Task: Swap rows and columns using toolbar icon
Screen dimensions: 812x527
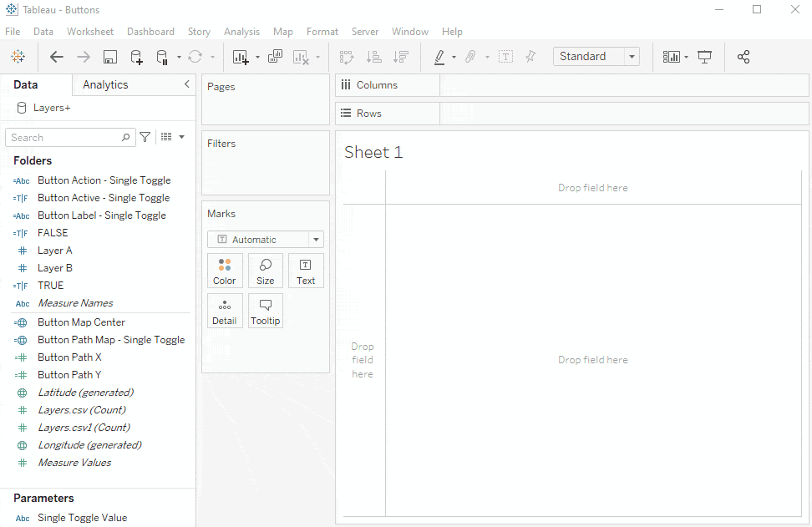Action: coord(346,57)
